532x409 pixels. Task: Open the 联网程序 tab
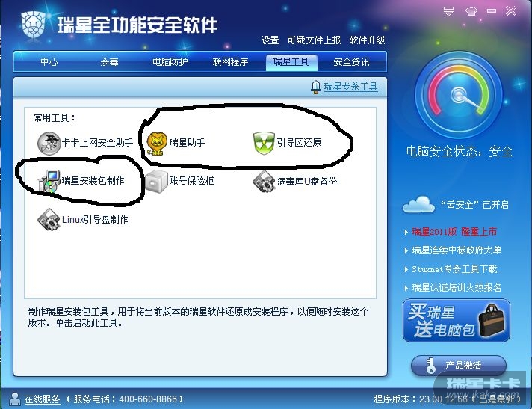click(x=230, y=62)
